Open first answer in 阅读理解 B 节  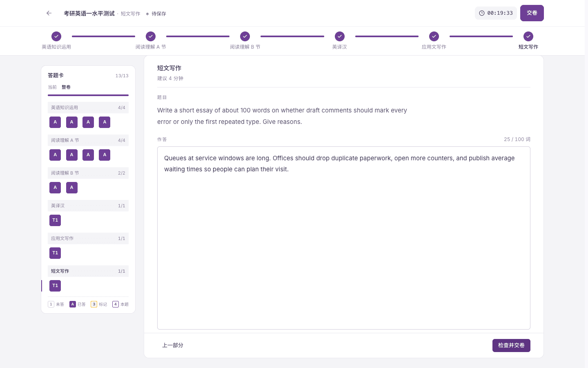pos(55,188)
